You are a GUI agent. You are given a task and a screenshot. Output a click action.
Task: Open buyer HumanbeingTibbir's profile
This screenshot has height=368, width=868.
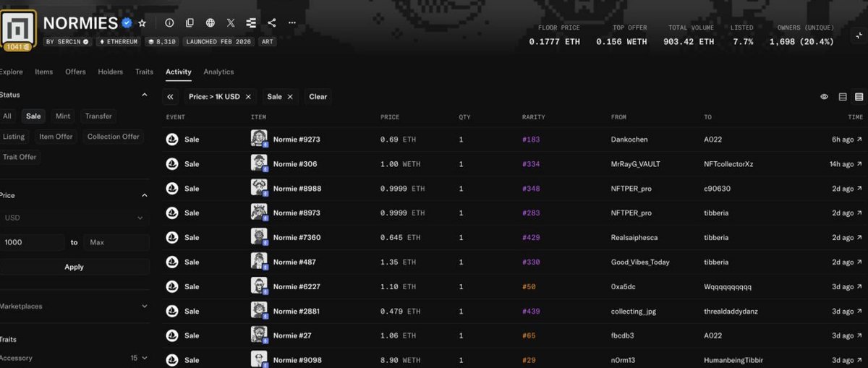tap(734, 360)
